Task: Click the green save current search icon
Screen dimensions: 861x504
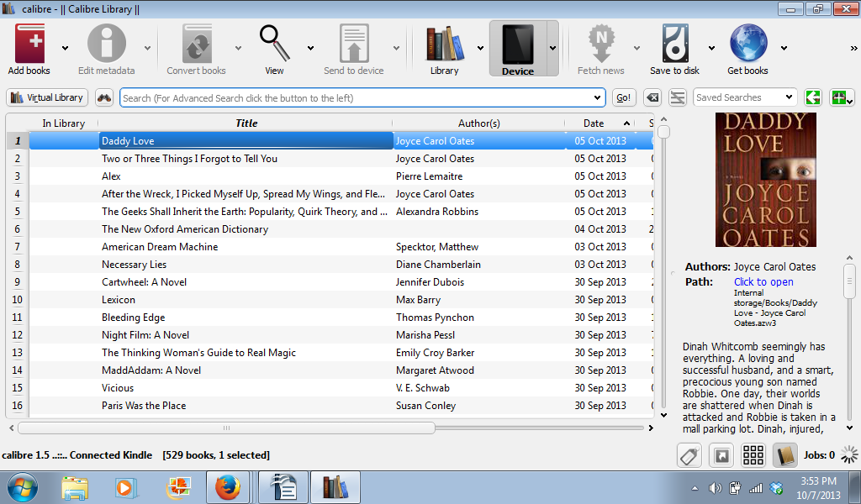Action: click(841, 97)
